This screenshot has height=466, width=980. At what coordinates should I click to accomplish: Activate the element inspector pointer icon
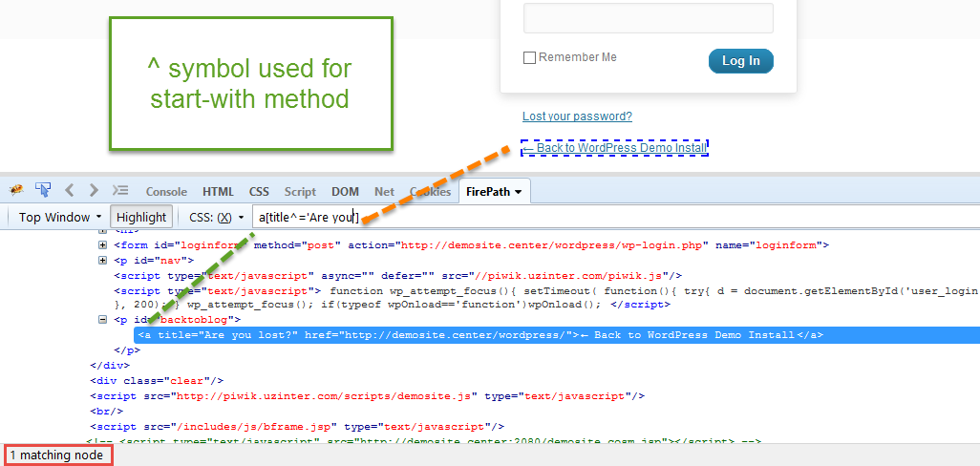42,191
